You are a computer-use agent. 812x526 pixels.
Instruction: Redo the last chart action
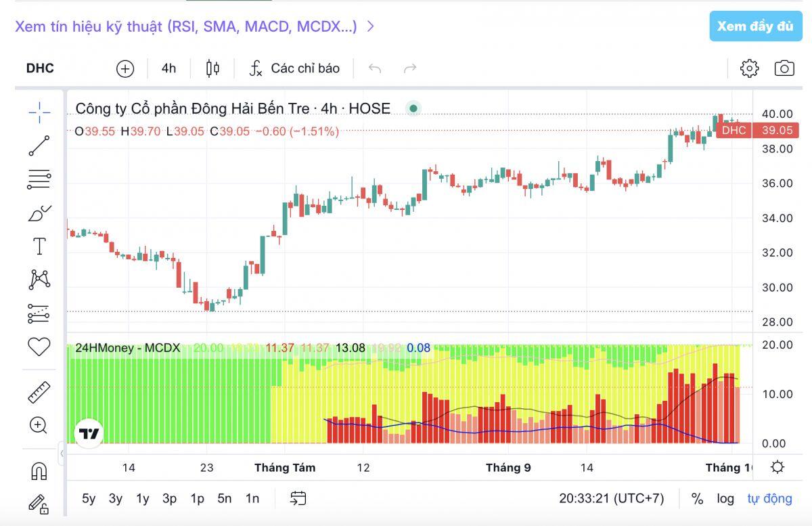coord(409,68)
